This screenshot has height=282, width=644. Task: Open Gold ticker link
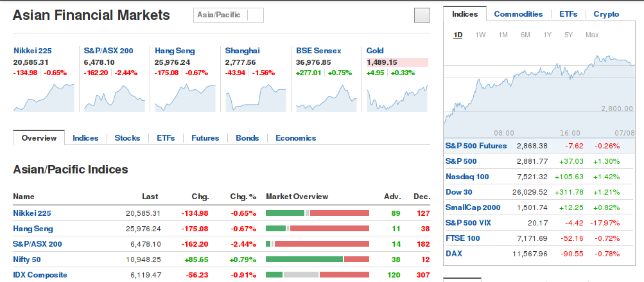[375, 51]
